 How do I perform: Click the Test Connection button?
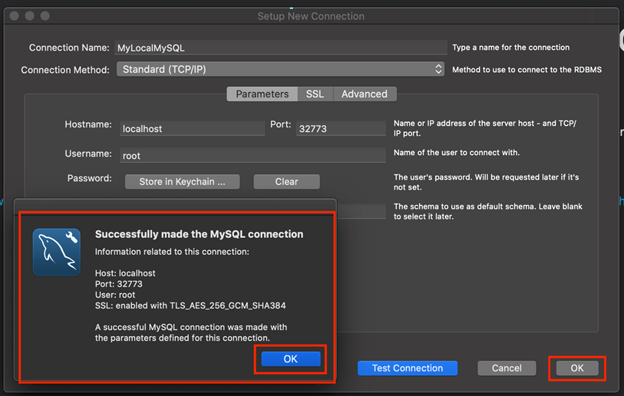408,368
